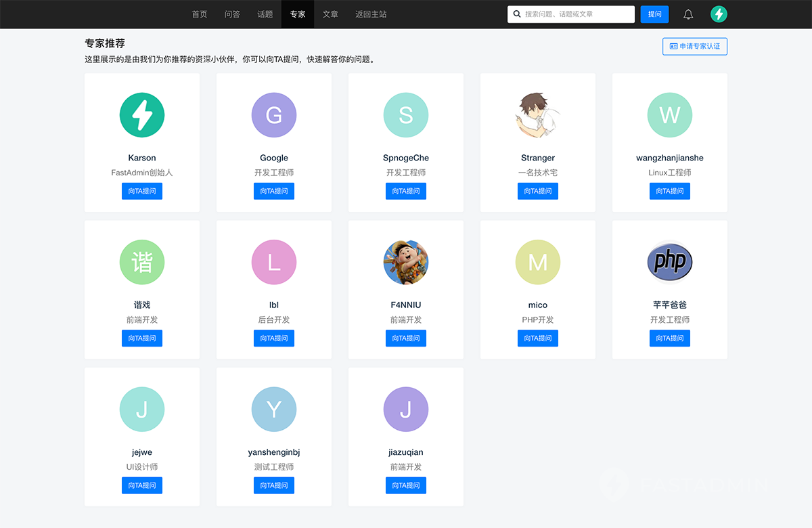This screenshot has width=812, height=528.
Task: Switch to the 话题 tab
Action: coord(265,14)
